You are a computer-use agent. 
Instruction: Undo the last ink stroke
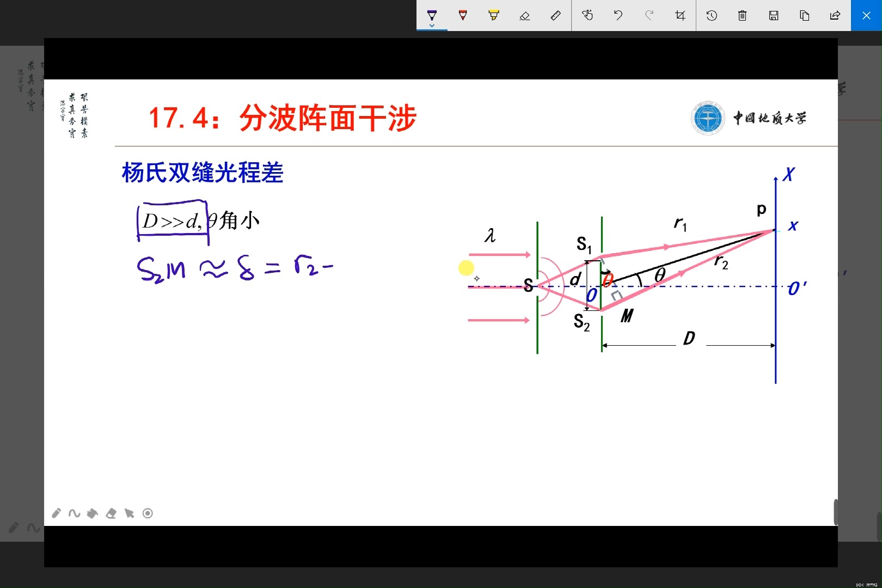pos(618,15)
